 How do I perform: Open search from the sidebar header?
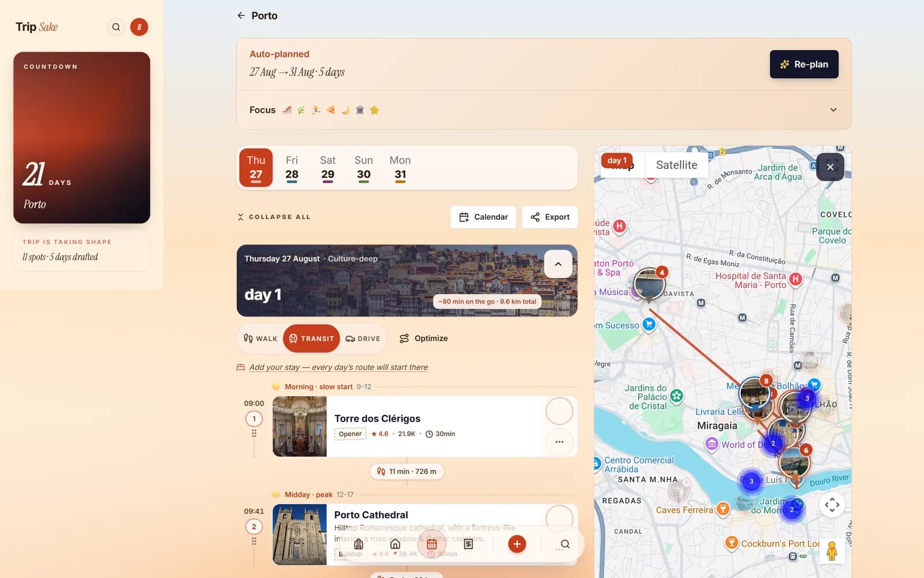pyautogui.click(x=116, y=27)
